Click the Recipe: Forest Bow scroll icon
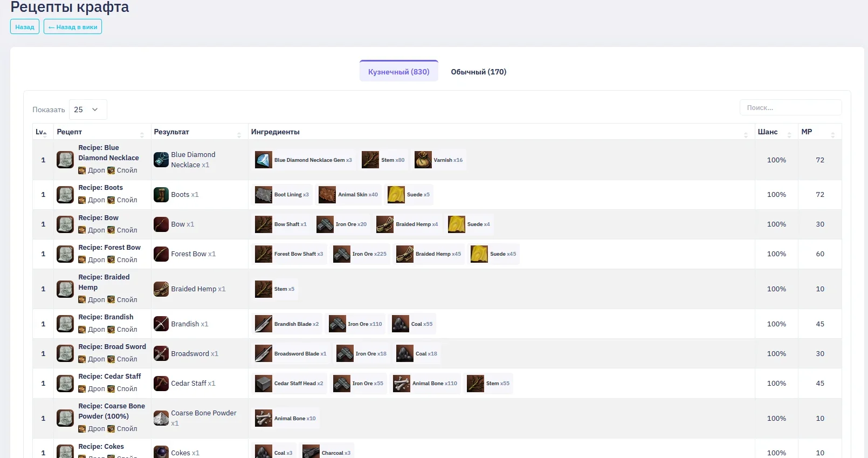Screen dimensions: 868x458 (65, 254)
